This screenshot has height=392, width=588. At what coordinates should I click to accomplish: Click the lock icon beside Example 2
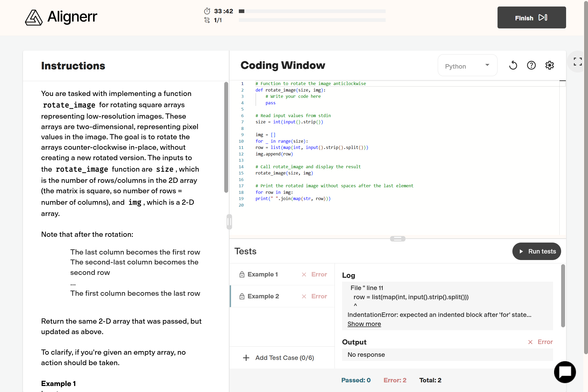point(242,296)
